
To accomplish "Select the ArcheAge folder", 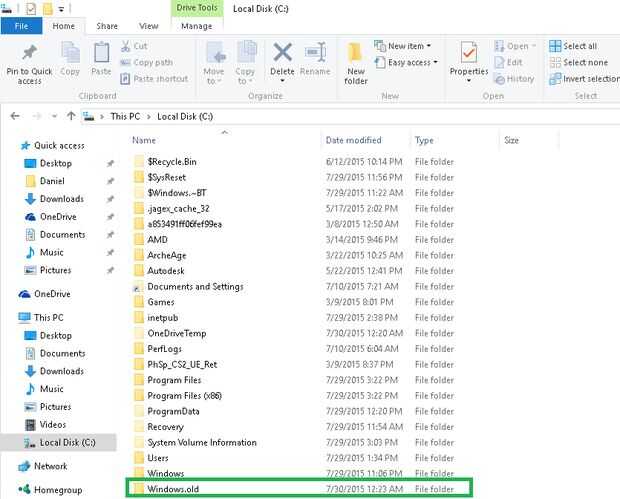I will [x=293, y=255].
